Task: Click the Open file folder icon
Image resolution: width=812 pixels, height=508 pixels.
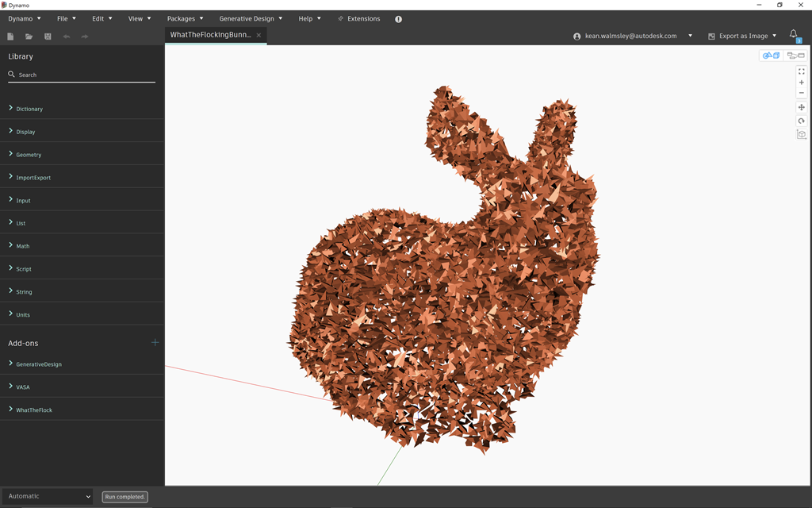Action: point(29,37)
